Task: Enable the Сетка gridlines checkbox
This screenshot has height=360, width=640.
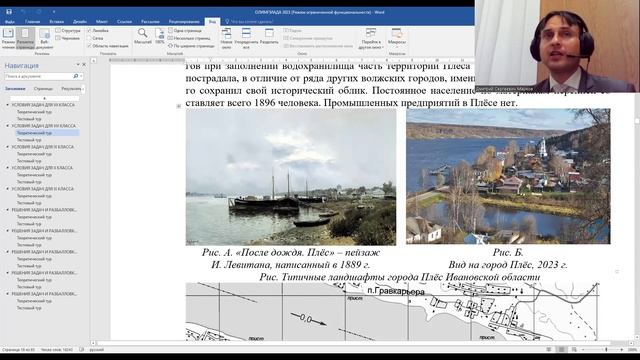Action: coord(95,38)
